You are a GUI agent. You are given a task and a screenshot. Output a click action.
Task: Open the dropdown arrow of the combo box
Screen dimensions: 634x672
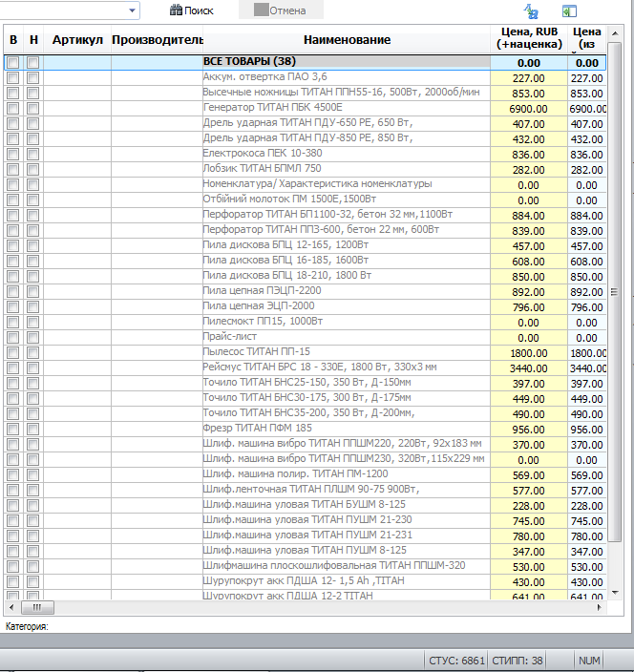[x=132, y=10]
